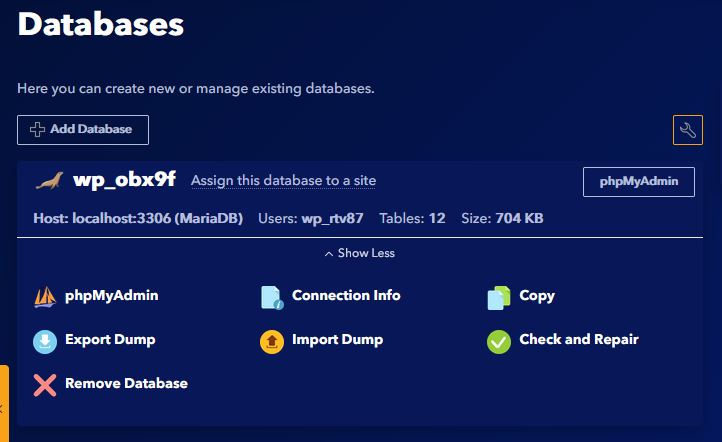The height and width of the screenshot is (442, 722).
Task: Click the Databases page heading
Action: click(x=100, y=24)
